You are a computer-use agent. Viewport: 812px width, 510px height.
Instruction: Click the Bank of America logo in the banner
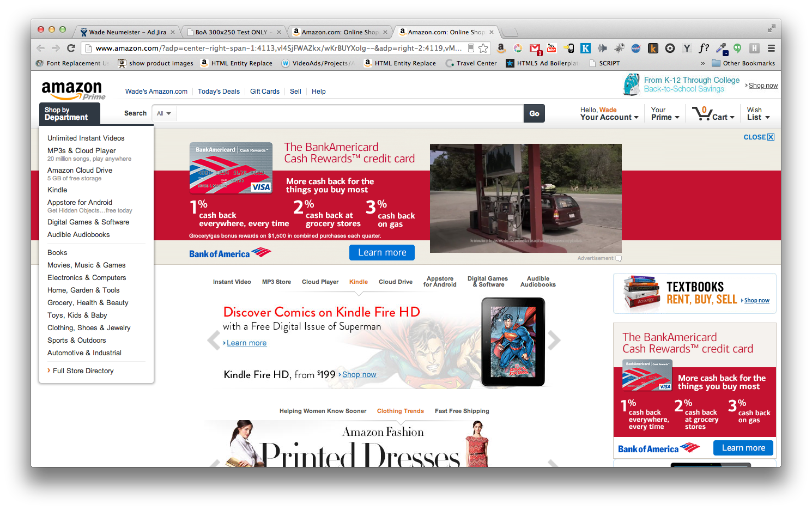coord(229,252)
